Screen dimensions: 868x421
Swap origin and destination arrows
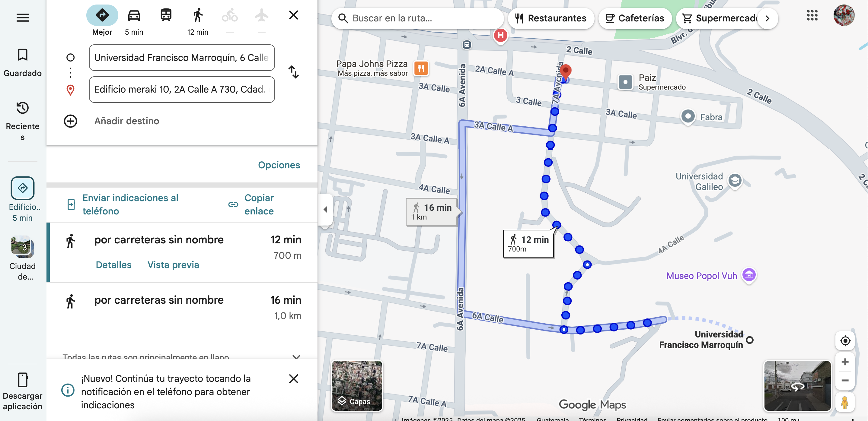[x=293, y=72]
